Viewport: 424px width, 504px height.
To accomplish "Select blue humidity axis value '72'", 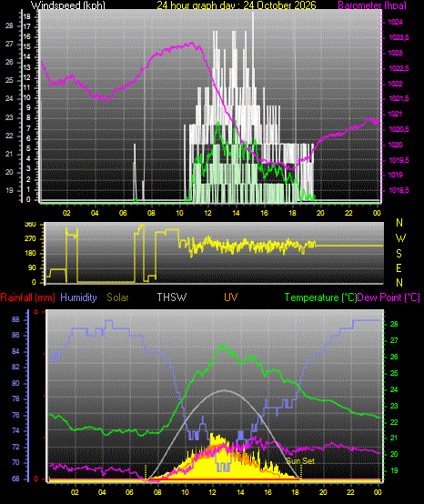I will (x=15, y=447).
